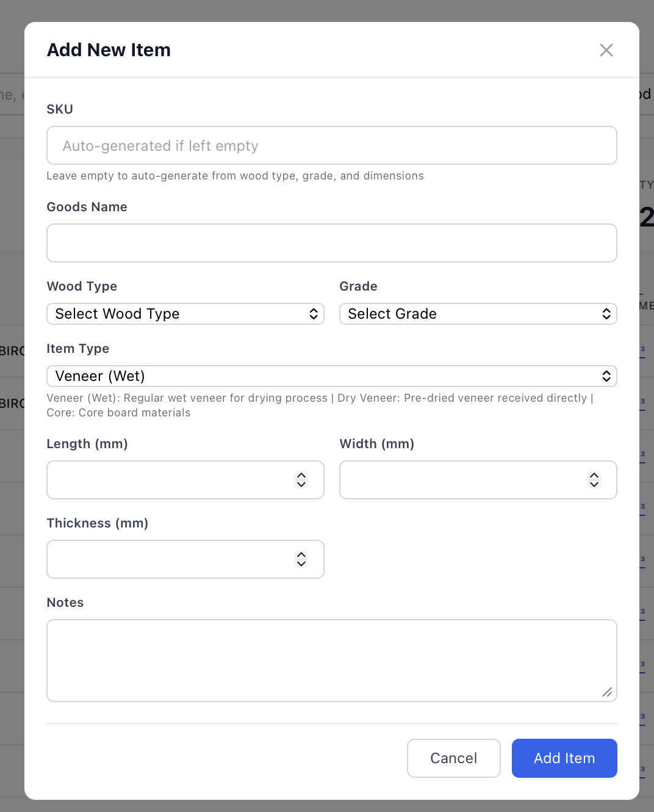The width and height of the screenshot is (654, 812).
Task: Increase Length value with up arrow
Action: [x=301, y=476]
